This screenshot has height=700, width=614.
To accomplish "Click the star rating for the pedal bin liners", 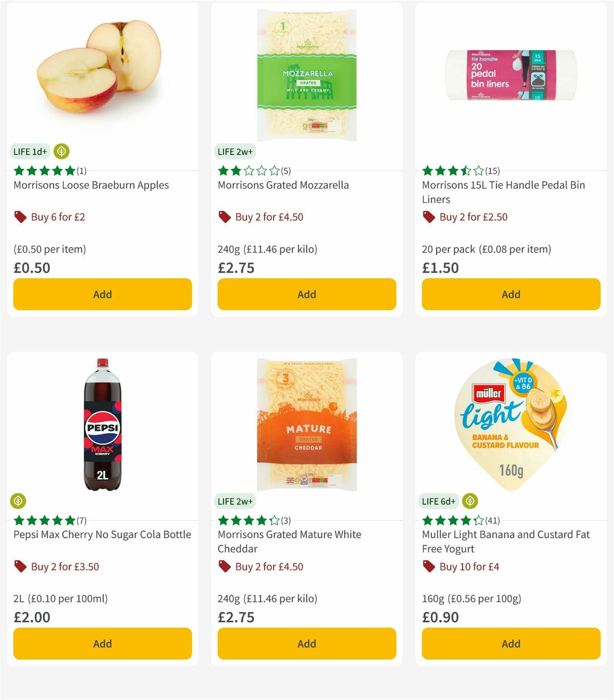I will 451,170.
